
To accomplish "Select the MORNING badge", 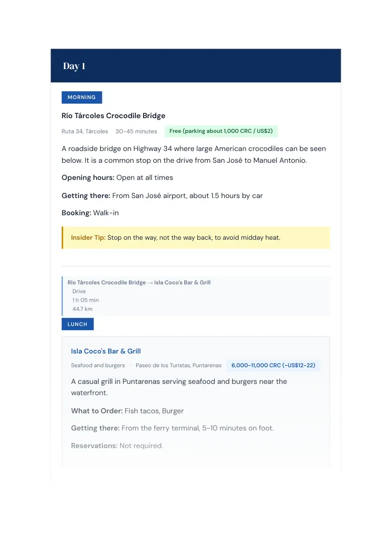I will pyautogui.click(x=82, y=98).
